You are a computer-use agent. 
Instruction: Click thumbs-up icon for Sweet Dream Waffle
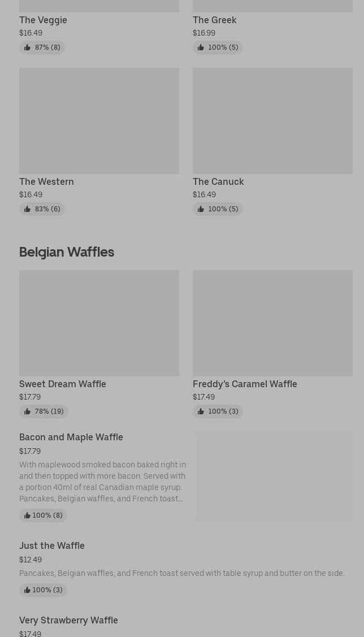tap(27, 411)
